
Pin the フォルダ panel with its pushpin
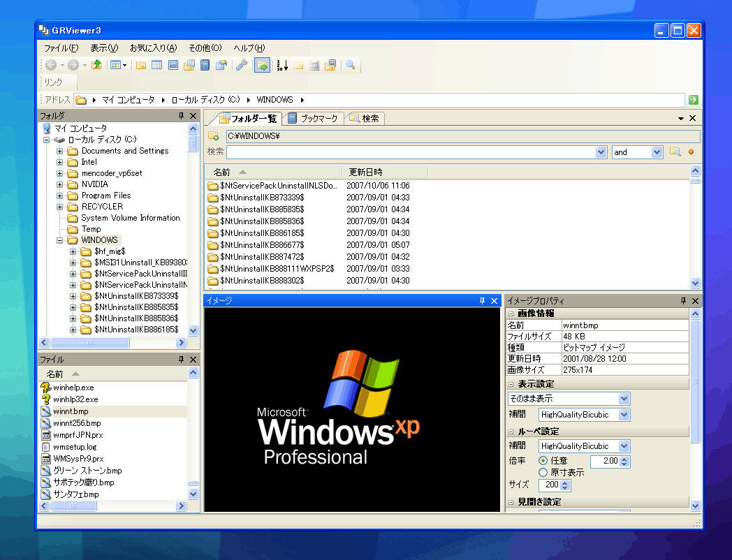pos(181,116)
